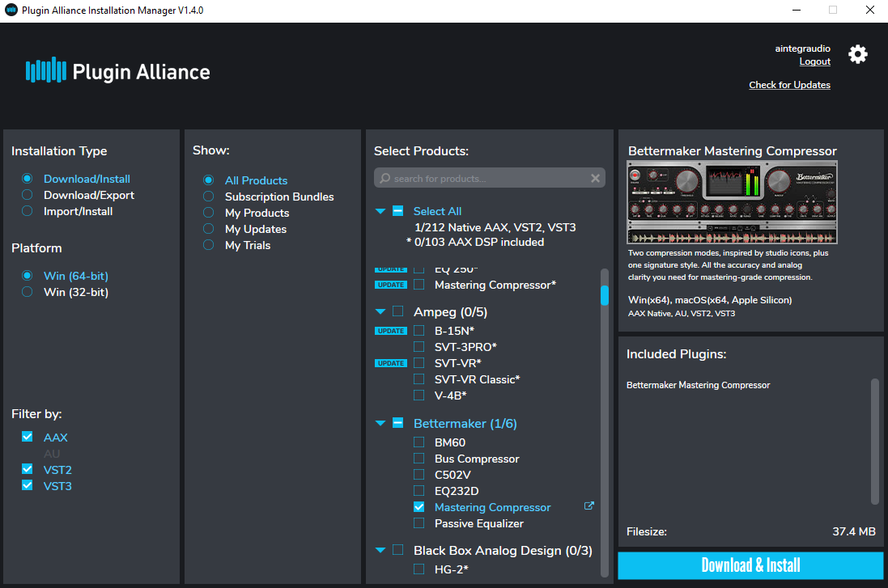
Task: Choose the Win (32-bit) platform
Action: tap(27, 292)
